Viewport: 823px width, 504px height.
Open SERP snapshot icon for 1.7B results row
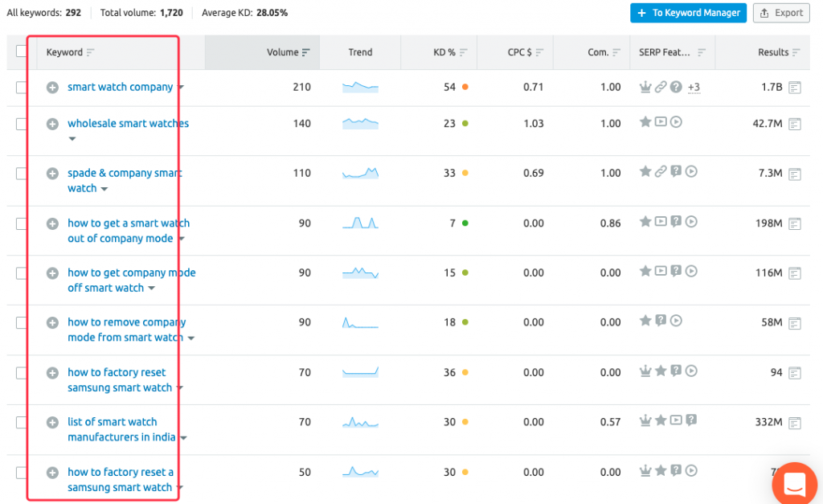(795, 87)
